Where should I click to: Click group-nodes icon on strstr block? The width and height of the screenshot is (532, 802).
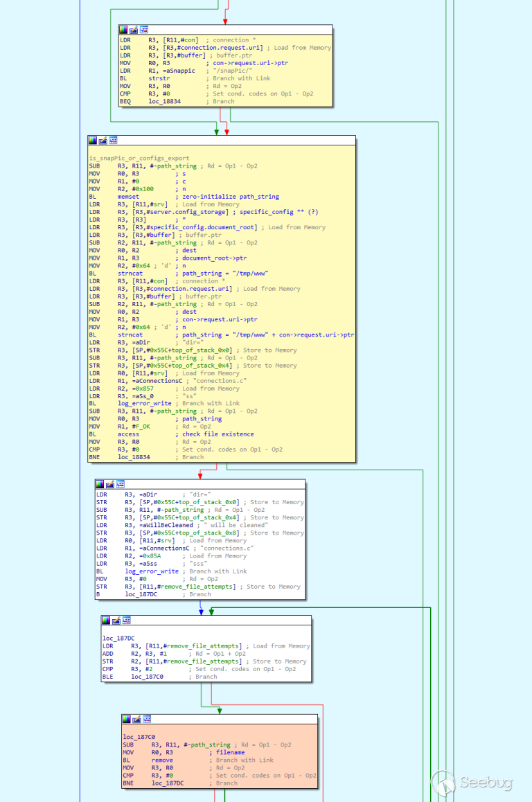coord(144,30)
